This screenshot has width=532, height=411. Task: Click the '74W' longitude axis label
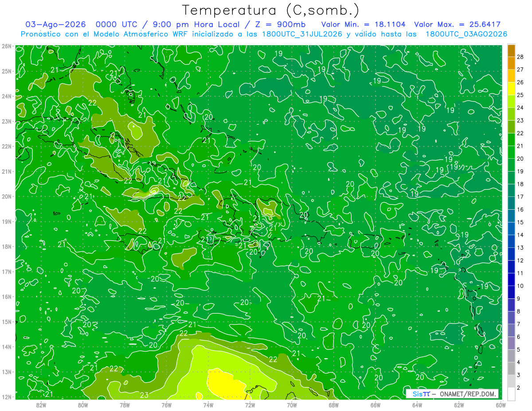pos(208,405)
